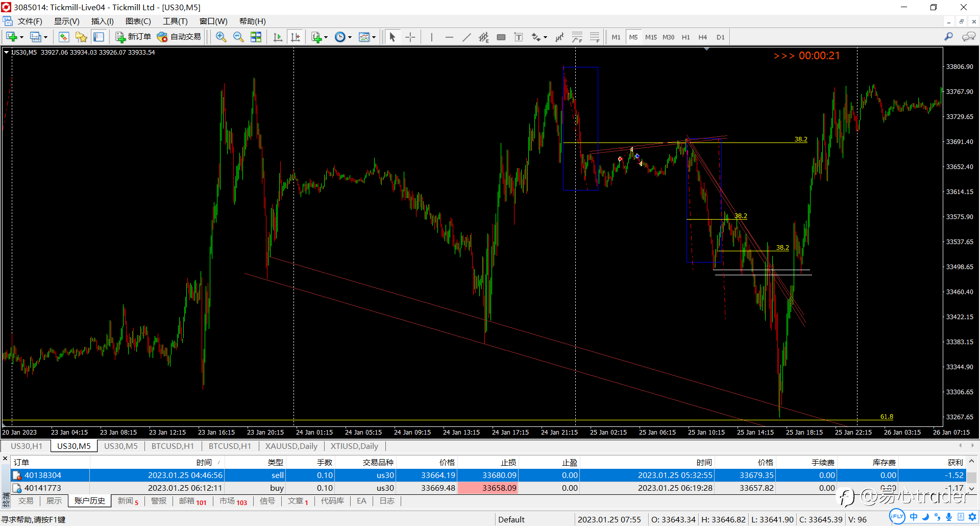
Task: Close the terminal panel with X
Action: pos(5,459)
